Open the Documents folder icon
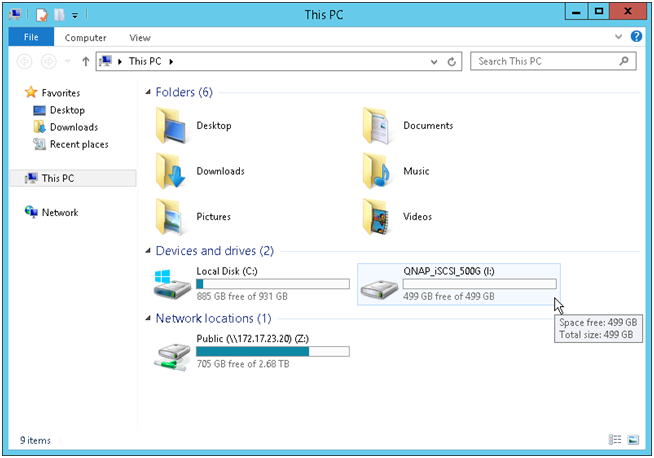This screenshot has width=654, height=458. [379, 126]
